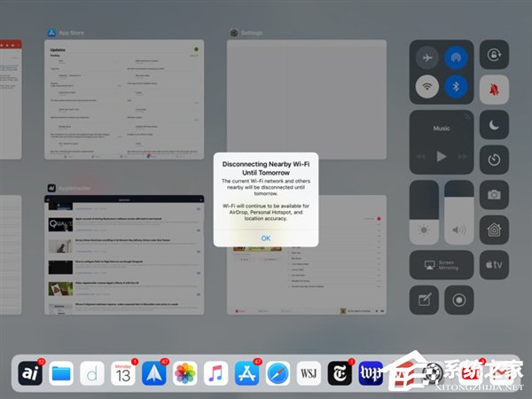Open the Notes shortcut in Control Center
Viewport: 532px width, 399px height.
pyautogui.click(x=425, y=299)
